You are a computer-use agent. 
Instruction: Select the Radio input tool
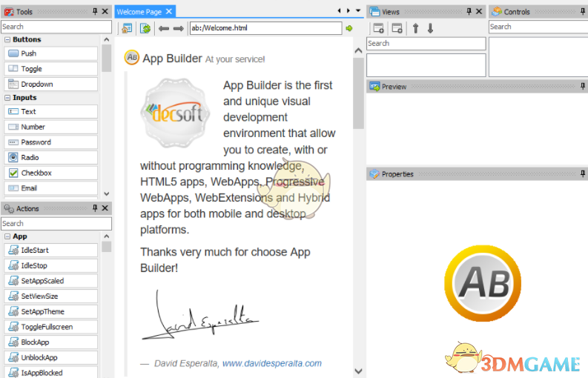(51, 158)
